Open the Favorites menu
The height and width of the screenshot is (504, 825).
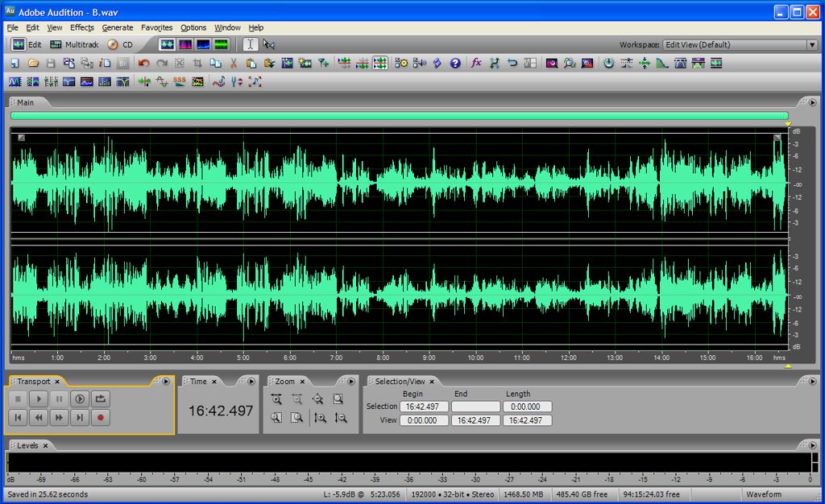pyautogui.click(x=156, y=27)
